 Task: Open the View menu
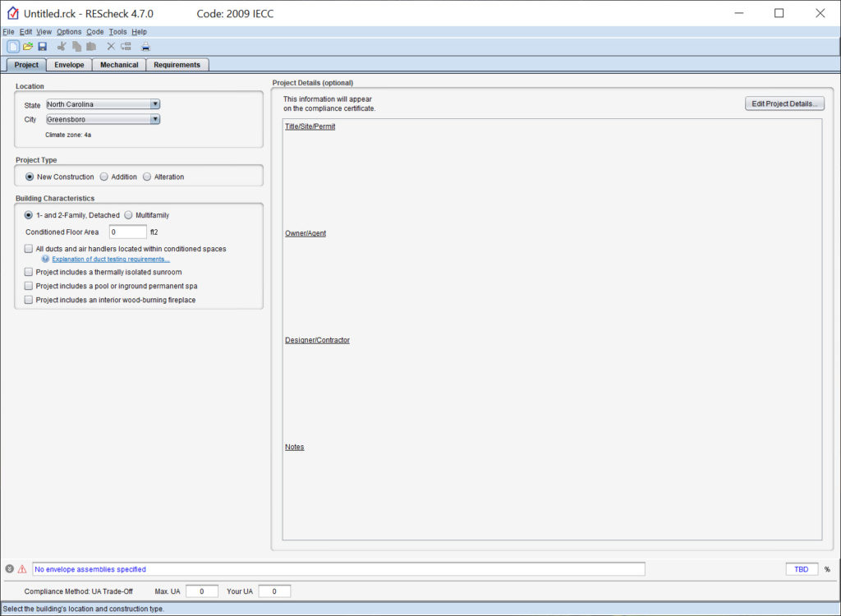44,32
